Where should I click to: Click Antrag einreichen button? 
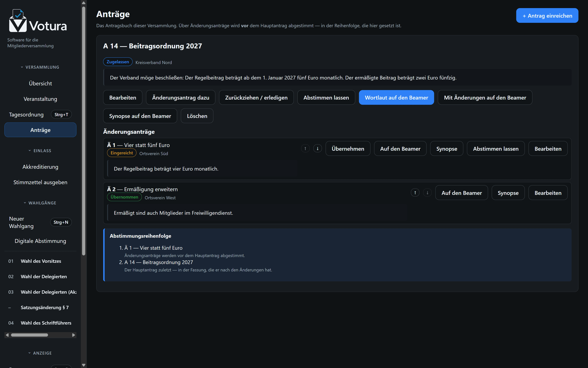(547, 16)
